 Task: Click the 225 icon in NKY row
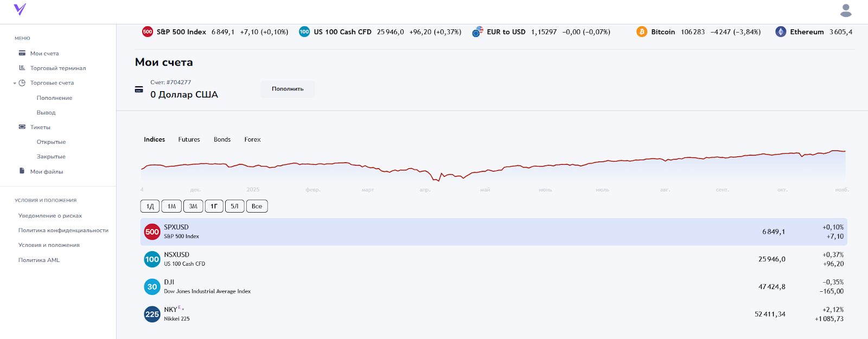(152, 314)
